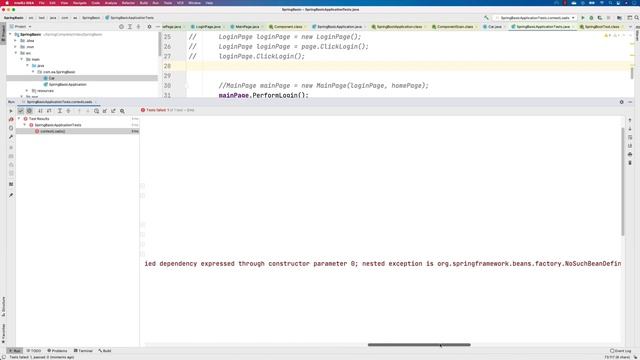640x360 pixels.
Task: Open the Build tool window
Action: tap(105, 351)
